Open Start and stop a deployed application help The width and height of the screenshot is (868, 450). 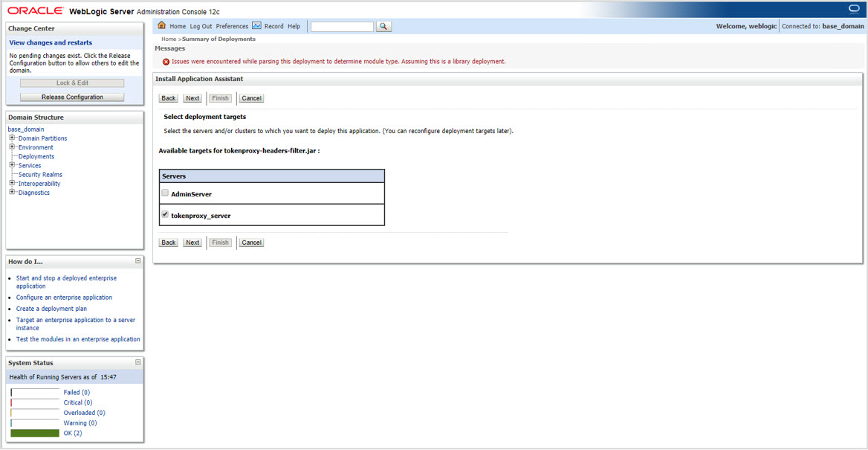(x=66, y=282)
